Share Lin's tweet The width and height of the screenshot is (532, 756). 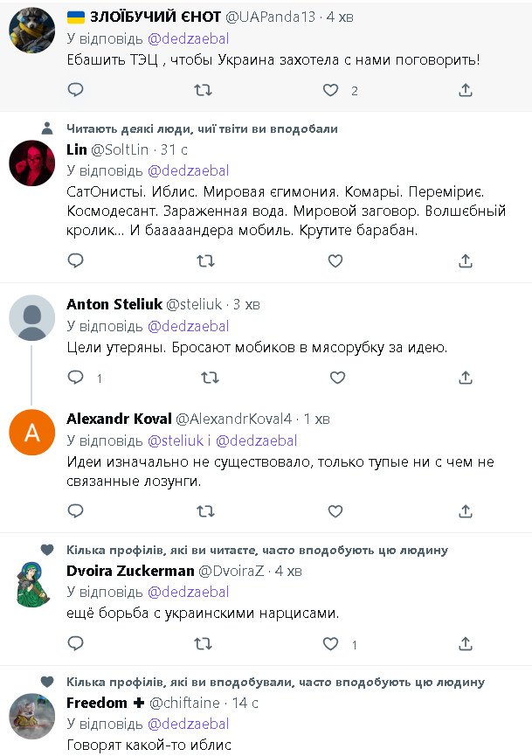tap(466, 260)
